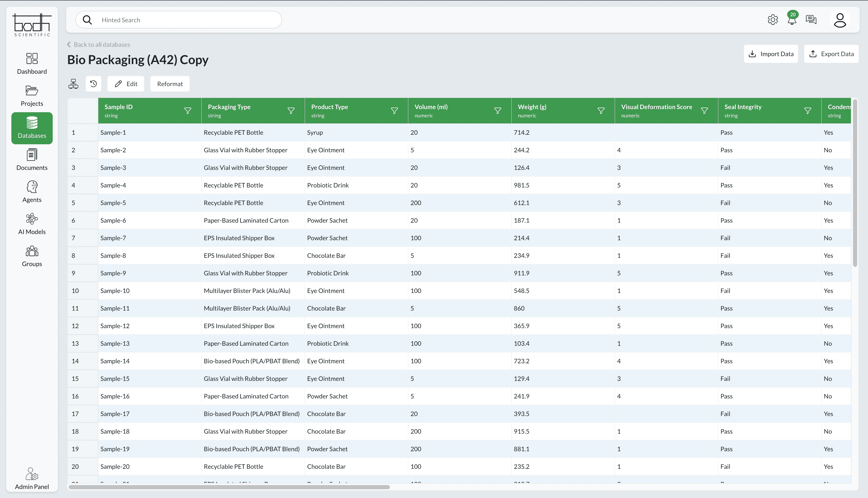Click the Reformat button
868x498 pixels.
pos(170,84)
